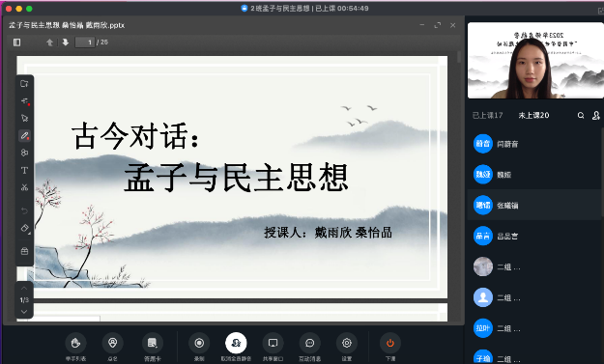Open the 举手列表 raise-hand list

coord(75,343)
